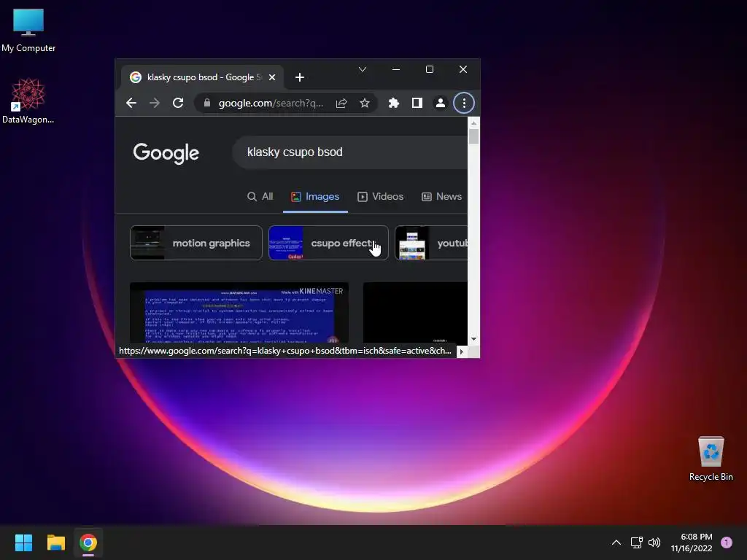Open the notification badge in tray
Screen dimensions: 747x560
[x=727, y=542]
